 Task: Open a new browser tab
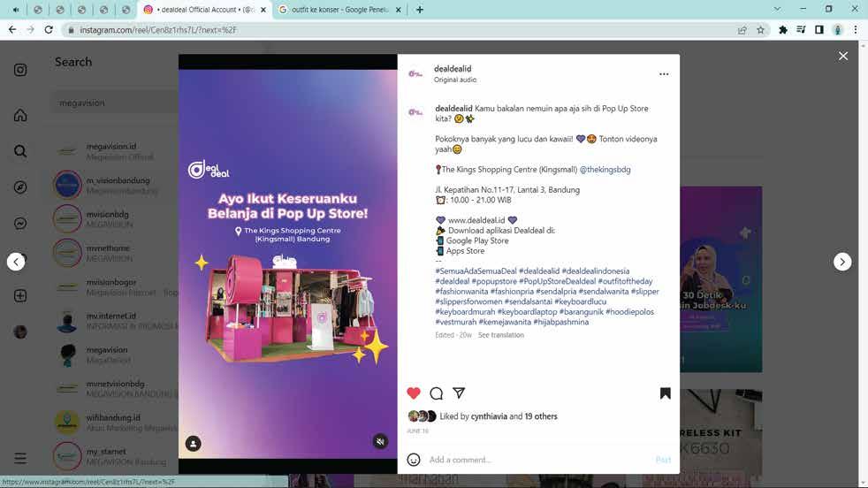coord(420,10)
